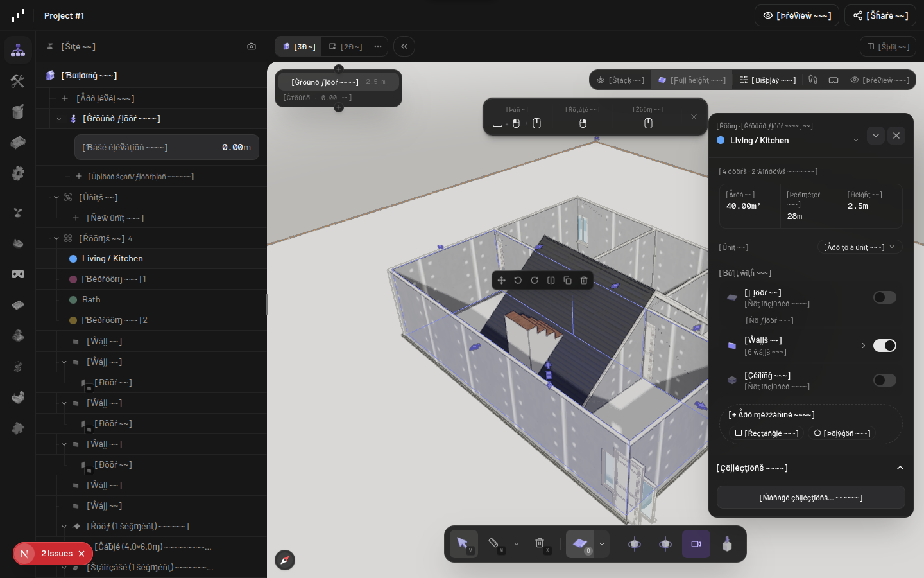Toggle the Walls built-with switch
This screenshot has height=578, width=924.
click(x=885, y=346)
